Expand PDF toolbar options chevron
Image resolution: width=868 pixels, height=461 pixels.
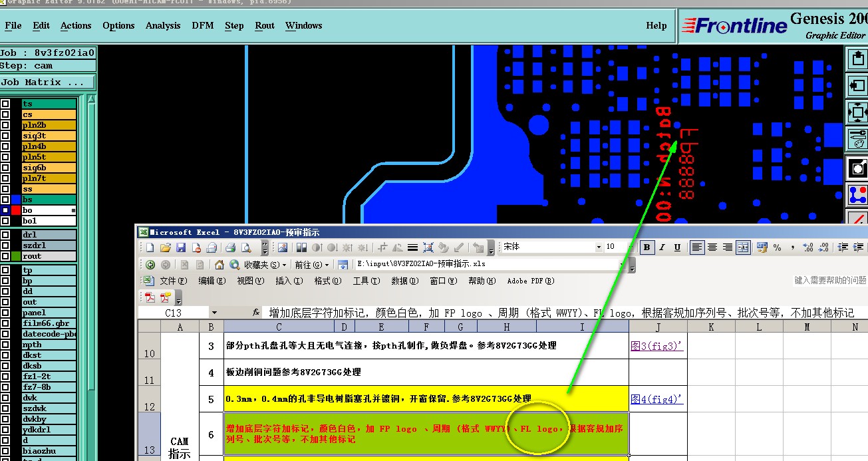pos(179,297)
